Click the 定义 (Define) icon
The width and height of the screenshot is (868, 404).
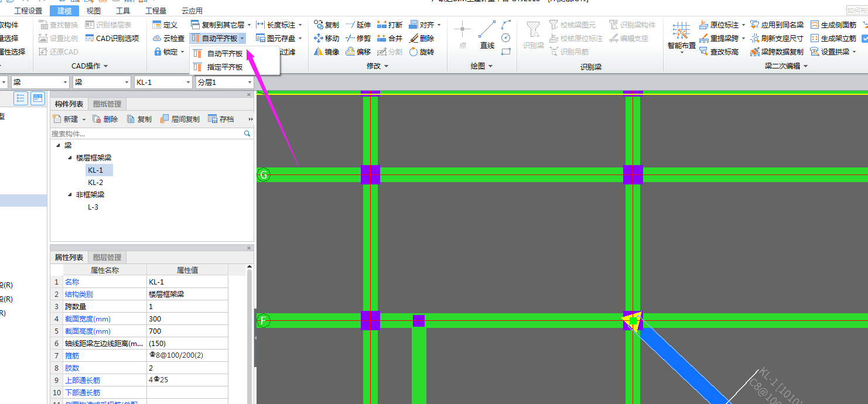pyautogui.click(x=157, y=25)
